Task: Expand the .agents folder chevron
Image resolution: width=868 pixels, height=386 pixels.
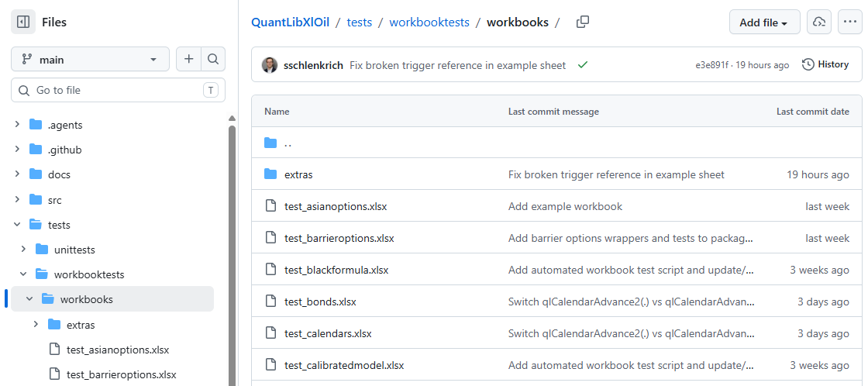Action: 17,125
